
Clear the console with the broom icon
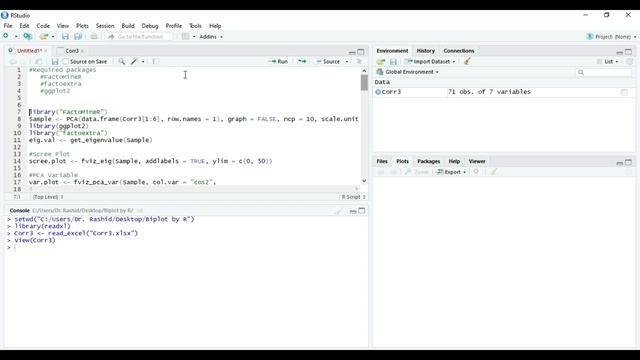coord(338,211)
